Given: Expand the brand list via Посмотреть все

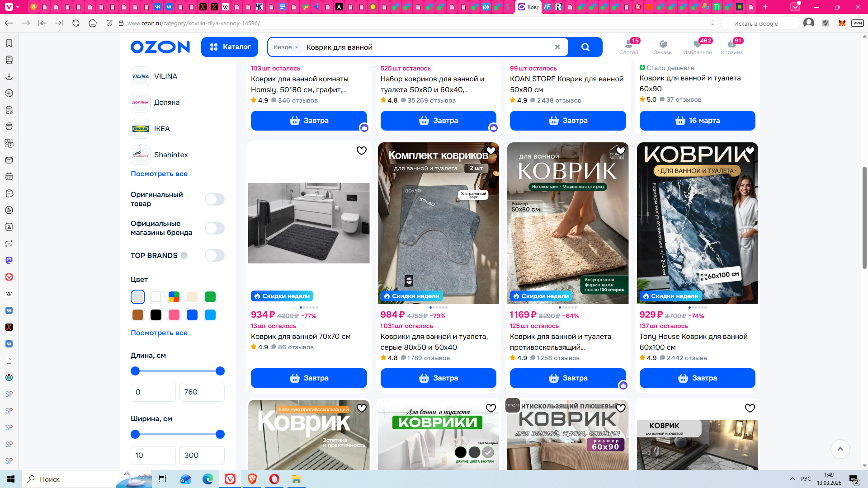Looking at the screenshot, I should point(159,174).
